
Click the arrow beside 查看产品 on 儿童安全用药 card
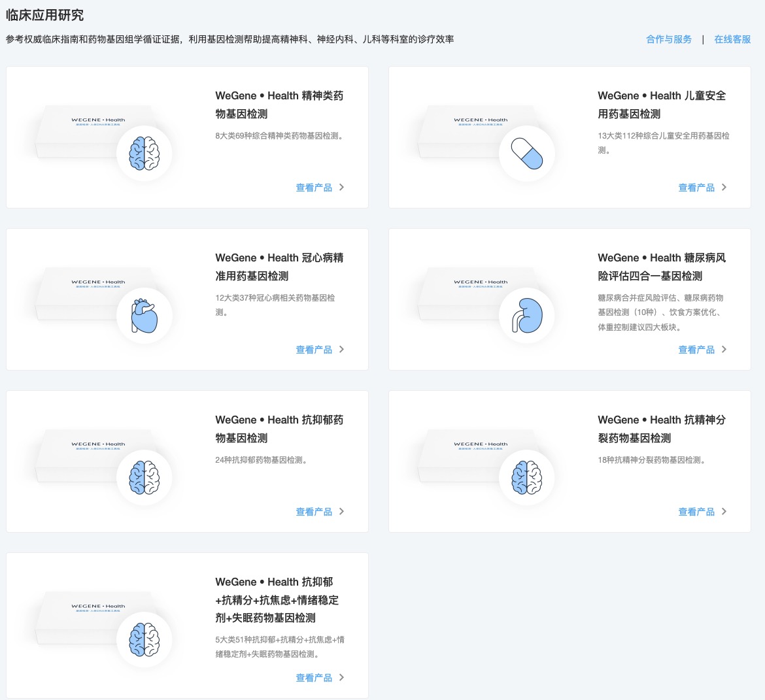point(724,188)
